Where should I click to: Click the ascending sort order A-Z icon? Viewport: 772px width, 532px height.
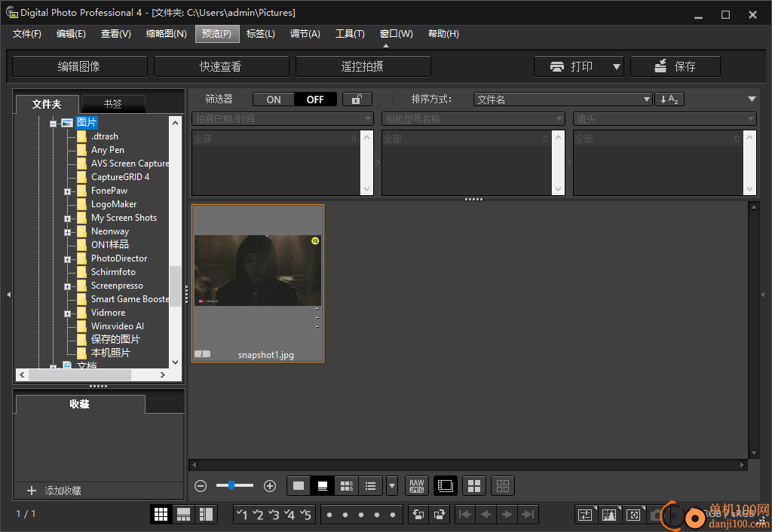click(669, 99)
